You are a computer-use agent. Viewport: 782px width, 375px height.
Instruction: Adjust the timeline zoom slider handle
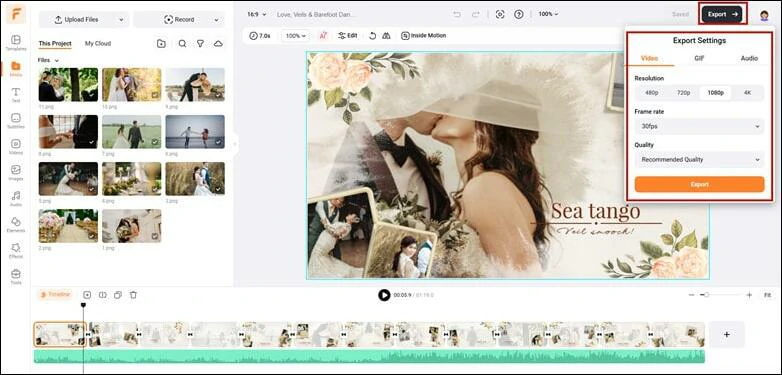pos(706,295)
